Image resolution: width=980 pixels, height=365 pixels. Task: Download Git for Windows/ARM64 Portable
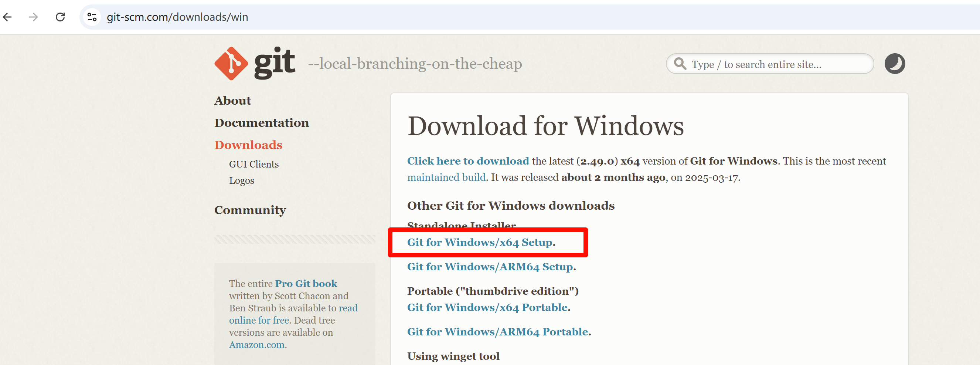498,331
